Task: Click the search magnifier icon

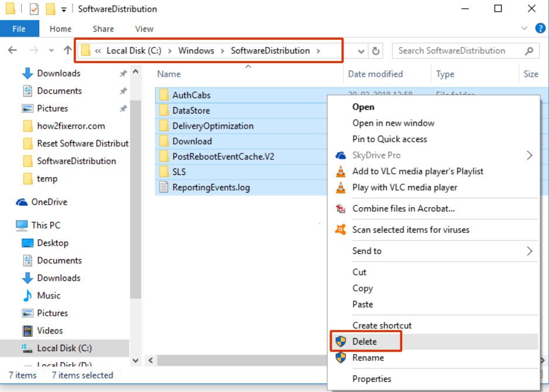Action: coord(529,51)
